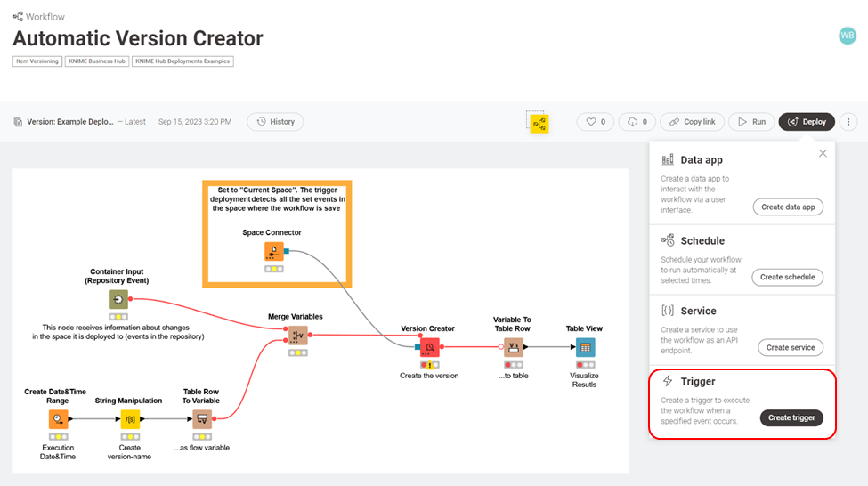Click the String Manipulation node icon

click(x=130, y=419)
